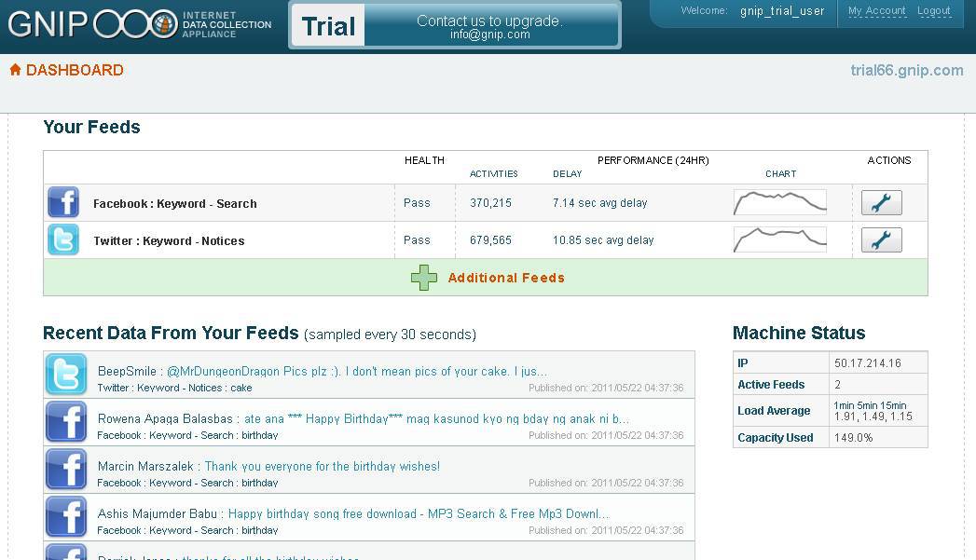Image resolution: width=976 pixels, height=560 pixels.
Task: Open Rowena Apaga Balasbas's Happy Birthday post
Action: click(436, 418)
